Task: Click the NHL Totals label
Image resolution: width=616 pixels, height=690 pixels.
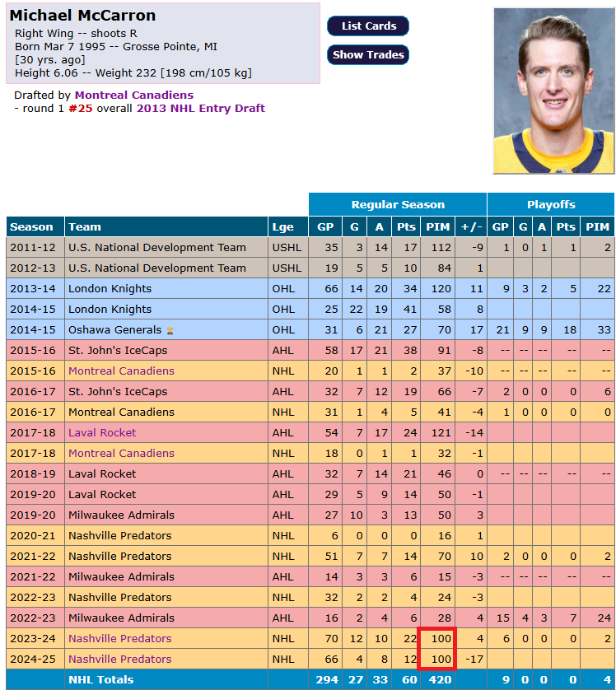Action: pos(101,680)
